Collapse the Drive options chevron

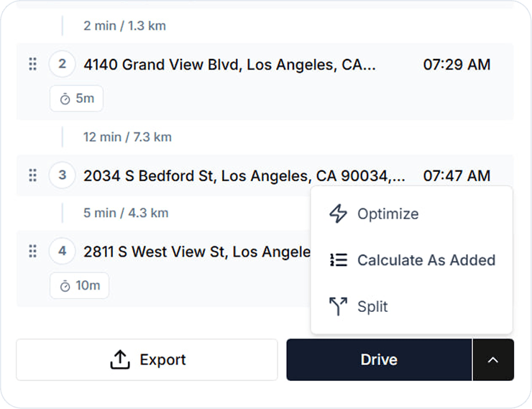[493, 360]
